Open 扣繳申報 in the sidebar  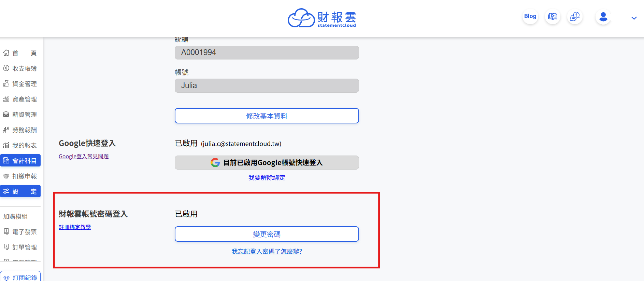click(x=20, y=176)
